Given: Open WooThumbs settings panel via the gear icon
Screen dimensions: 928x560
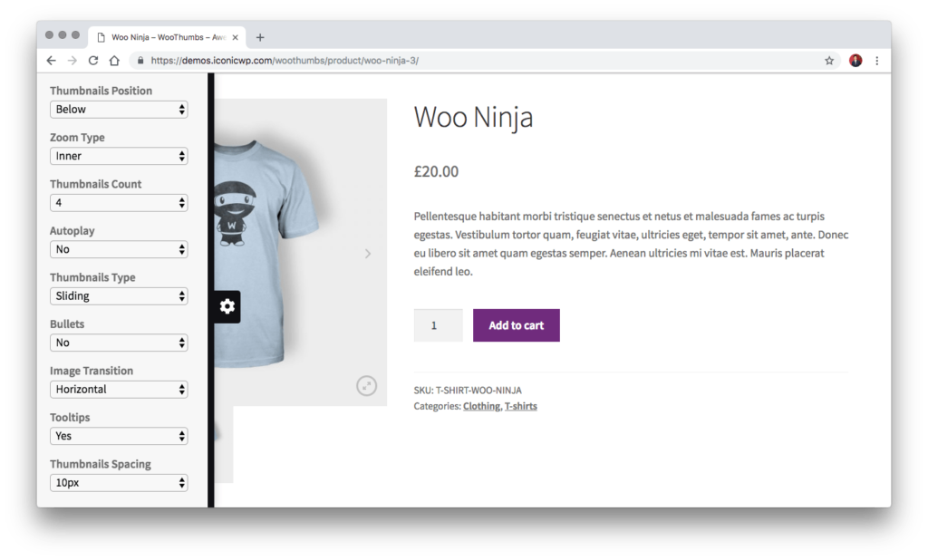Looking at the screenshot, I should [x=226, y=306].
